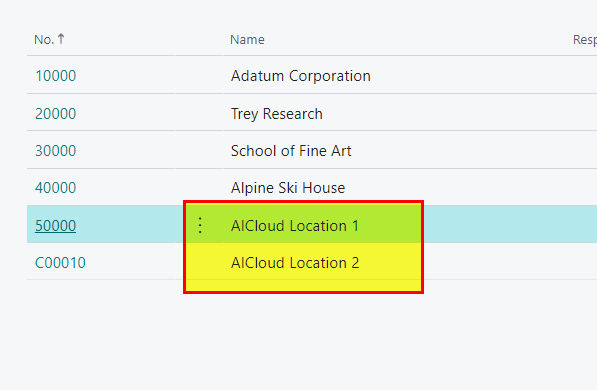This screenshot has width=597, height=390.
Task: Open customer number 30000
Action: 56,151
